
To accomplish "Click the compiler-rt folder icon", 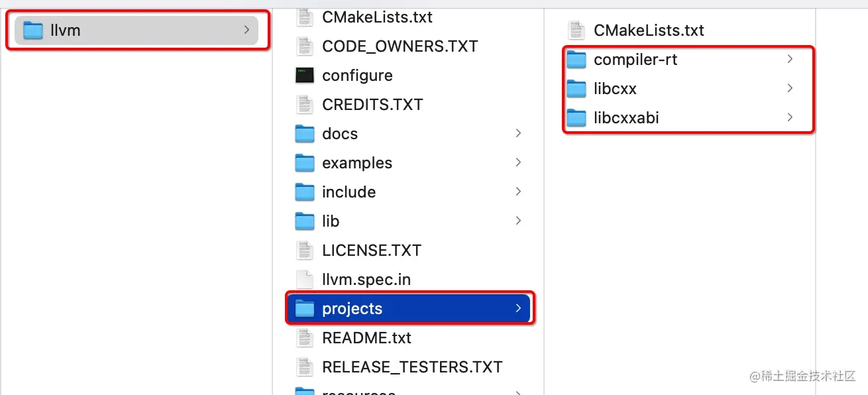I will tap(576, 60).
